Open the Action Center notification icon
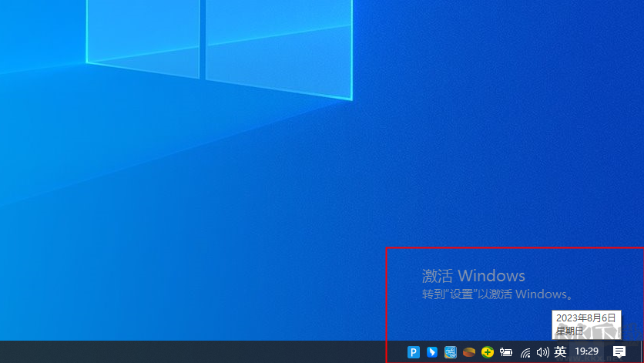The width and height of the screenshot is (644, 363). [x=619, y=352]
